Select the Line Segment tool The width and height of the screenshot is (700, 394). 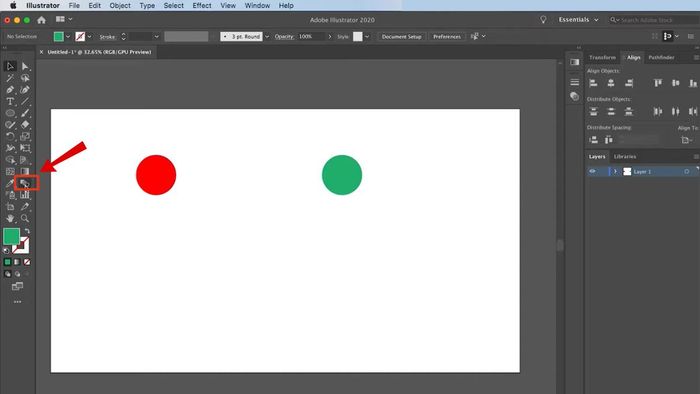[25, 102]
